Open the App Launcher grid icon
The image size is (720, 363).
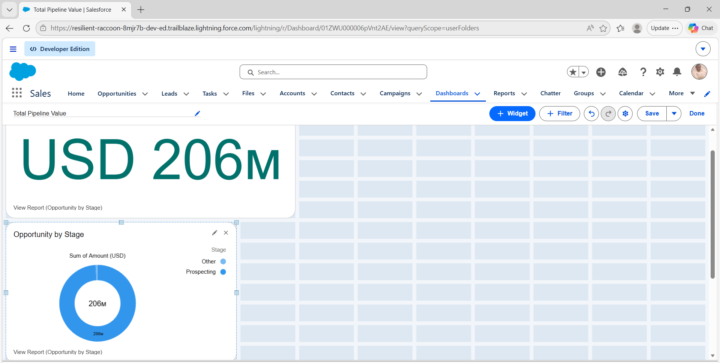coord(17,93)
